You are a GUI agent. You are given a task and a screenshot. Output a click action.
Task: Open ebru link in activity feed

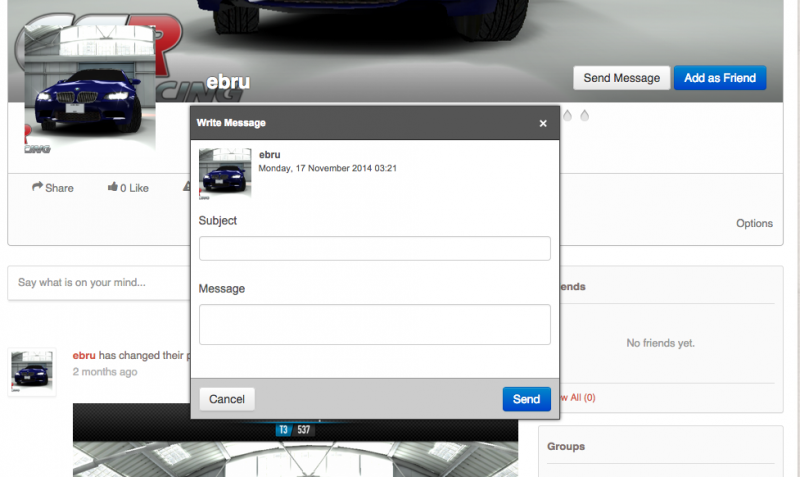click(x=84, y=356)
